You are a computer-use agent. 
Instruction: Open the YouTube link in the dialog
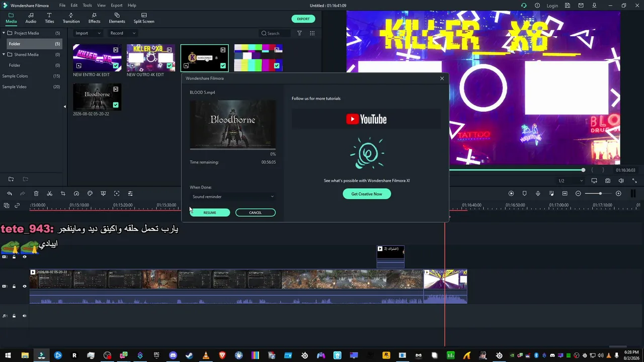click(x=366, y=119)
